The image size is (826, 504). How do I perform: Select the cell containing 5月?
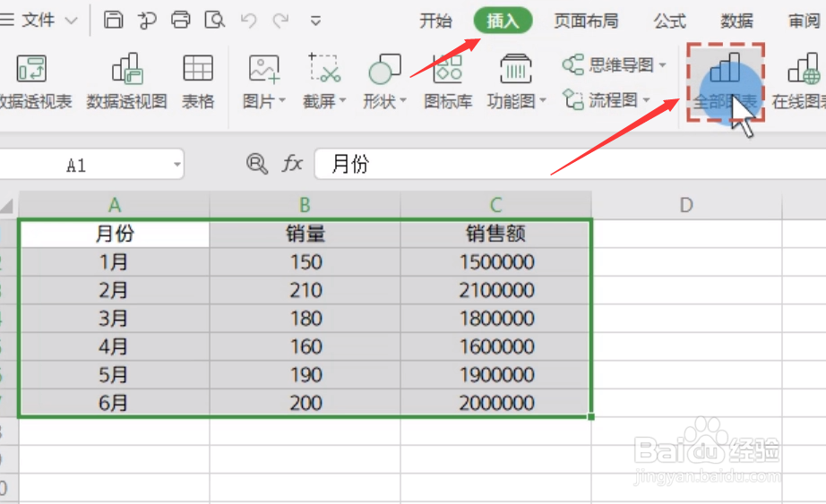tap(115, 375)
